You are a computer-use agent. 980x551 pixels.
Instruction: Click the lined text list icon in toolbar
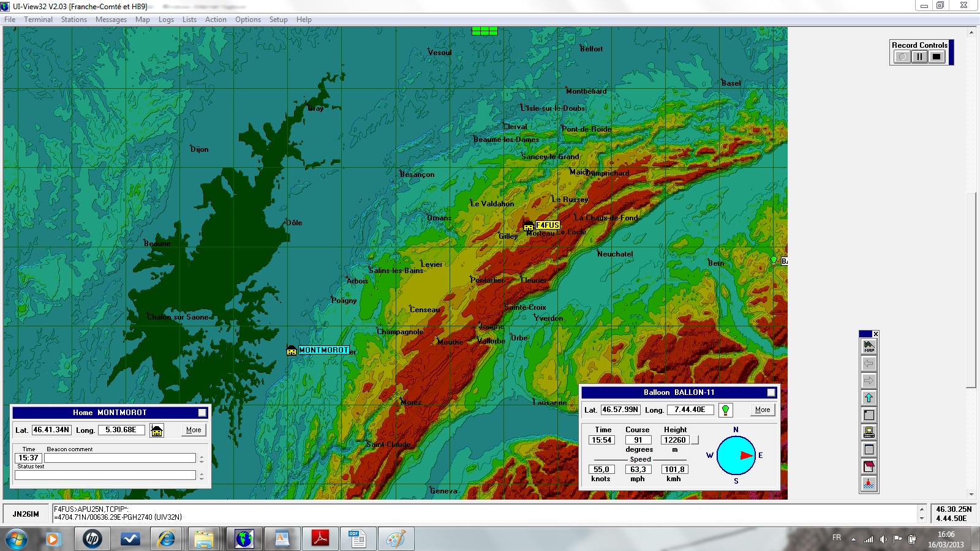(869, 449)
